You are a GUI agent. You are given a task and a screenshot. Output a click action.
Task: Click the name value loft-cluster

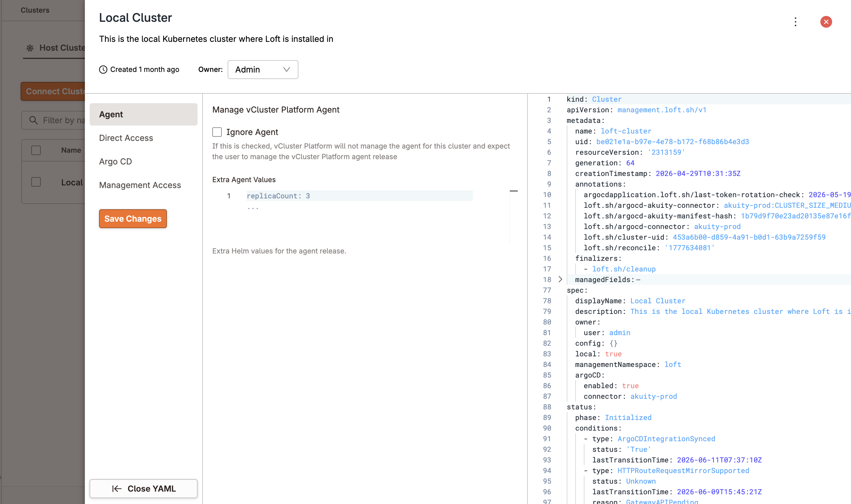tap(626, 131)
